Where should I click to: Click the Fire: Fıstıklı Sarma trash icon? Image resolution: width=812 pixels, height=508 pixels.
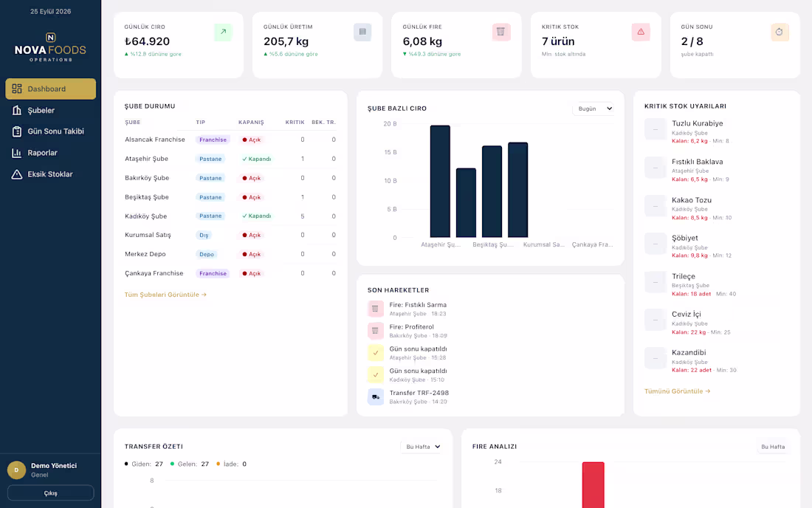tap(376, 309)
